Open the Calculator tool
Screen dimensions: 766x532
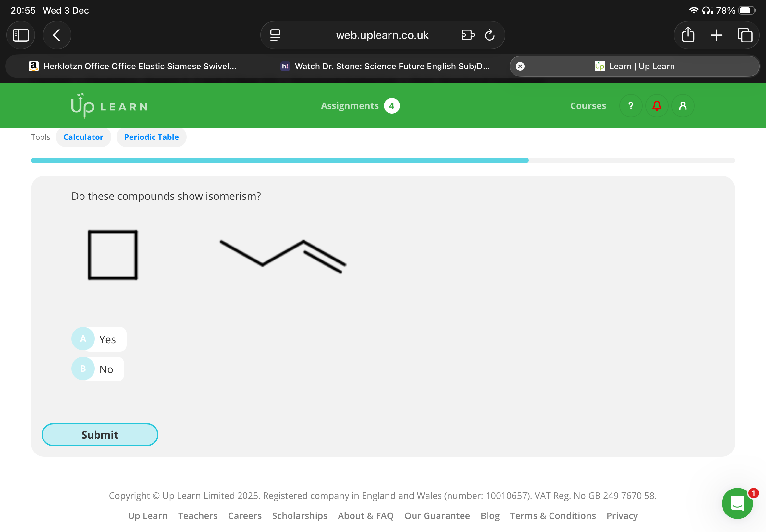pyautogui.click(x=83, y=137)
